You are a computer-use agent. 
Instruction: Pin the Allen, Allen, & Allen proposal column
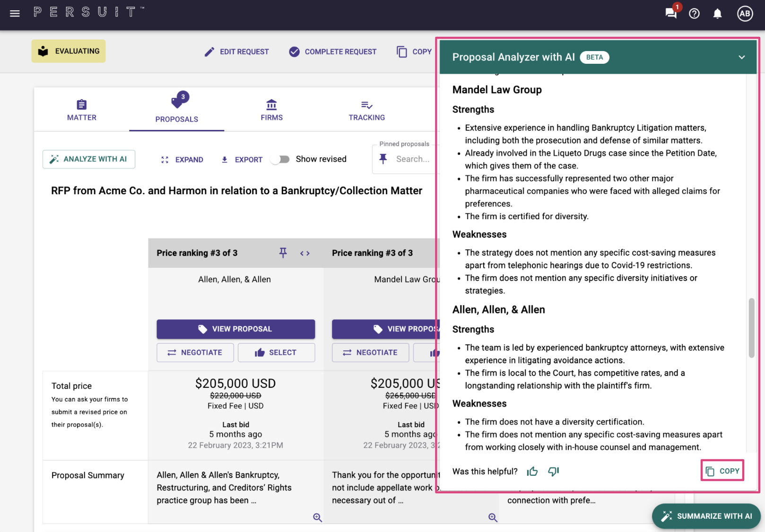coord(283,253)
